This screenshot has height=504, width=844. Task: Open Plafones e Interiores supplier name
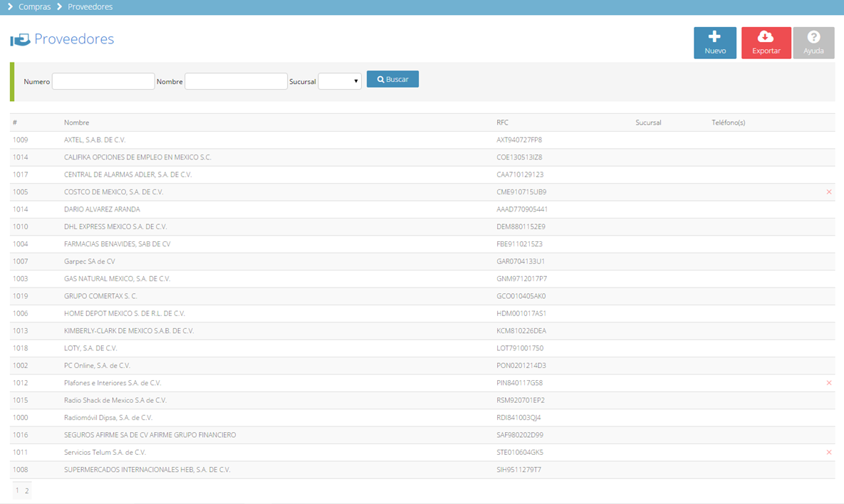pos(113,383)
